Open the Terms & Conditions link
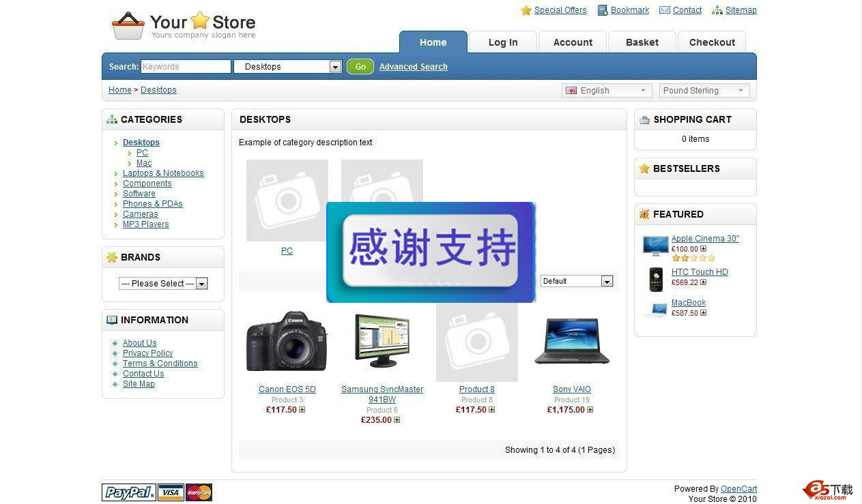862x504 pixels. pos(160,364)
